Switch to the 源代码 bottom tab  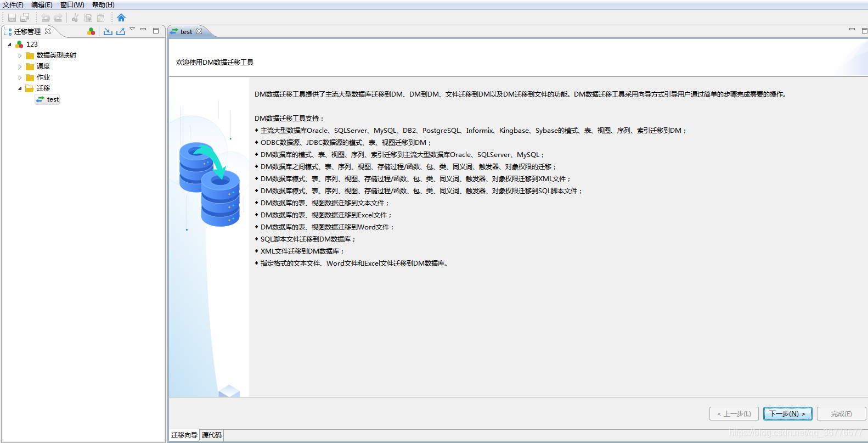[212, 435]
